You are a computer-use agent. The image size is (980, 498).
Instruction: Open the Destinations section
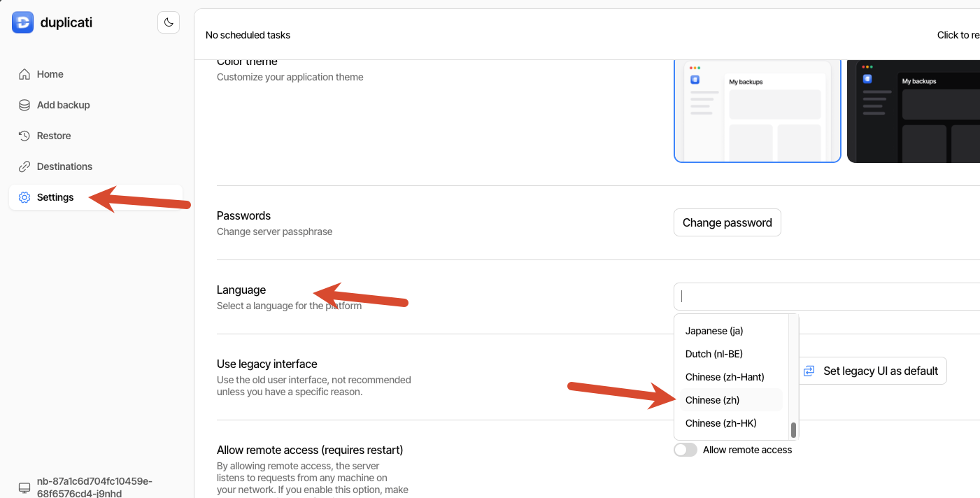point(96,166)
